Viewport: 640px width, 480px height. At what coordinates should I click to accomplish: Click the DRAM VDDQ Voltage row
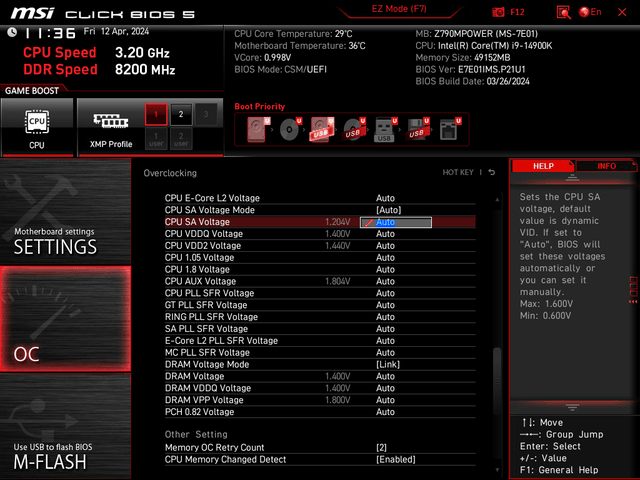click(320, 388)
